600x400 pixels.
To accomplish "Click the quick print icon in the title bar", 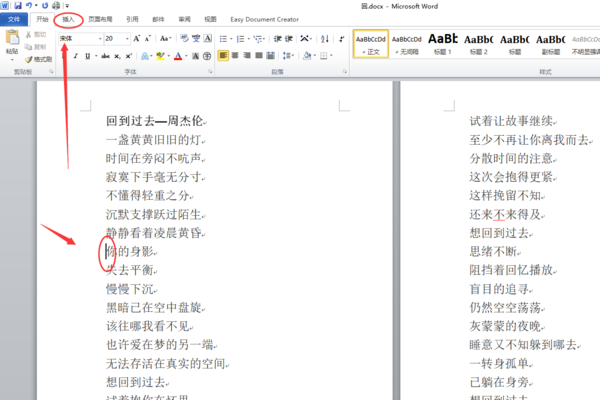I will (56, 6).
